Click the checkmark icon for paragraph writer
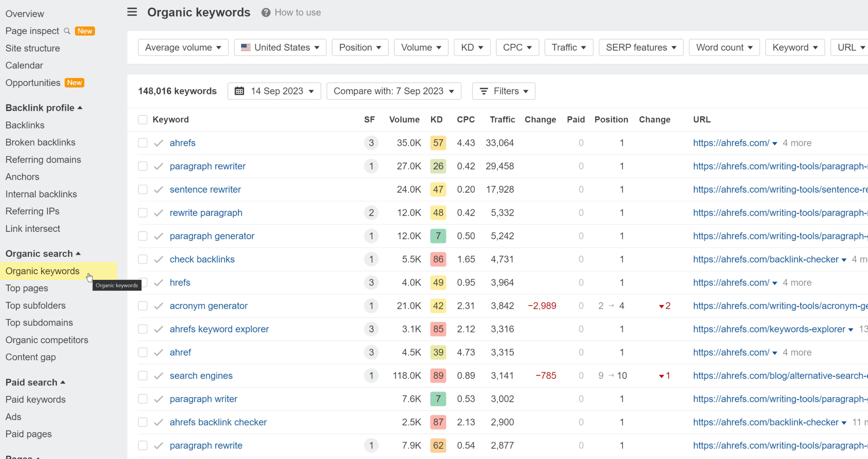868x459 pixels. 159,399
